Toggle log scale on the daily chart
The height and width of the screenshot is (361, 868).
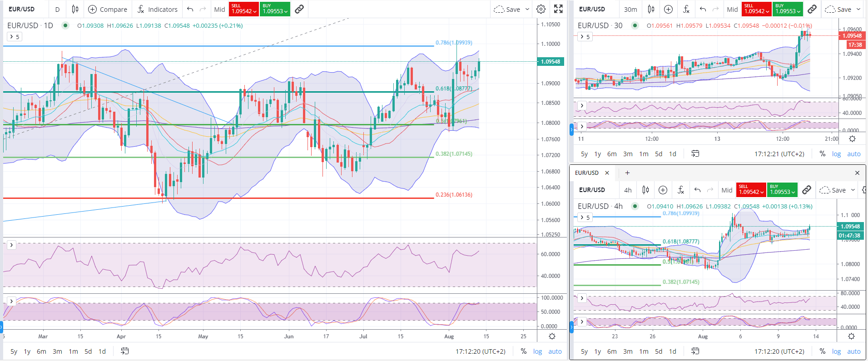coord(537,351)
